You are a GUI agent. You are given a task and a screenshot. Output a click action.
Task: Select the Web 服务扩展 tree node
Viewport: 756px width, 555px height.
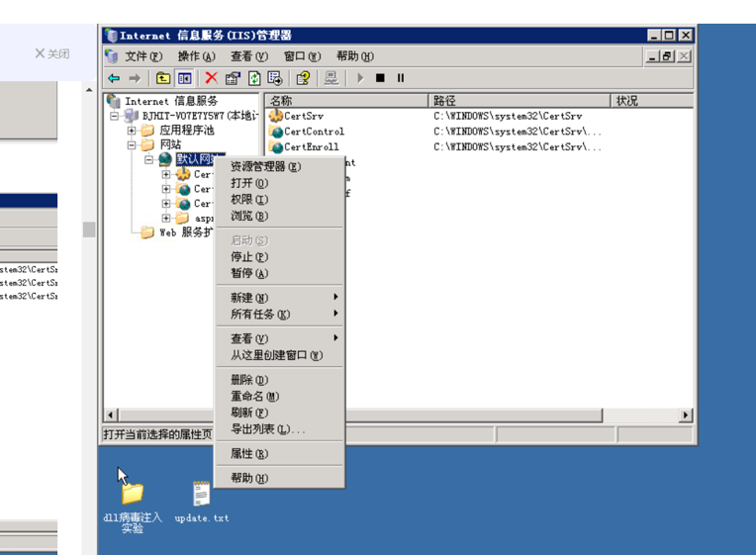tap(186, 232)
